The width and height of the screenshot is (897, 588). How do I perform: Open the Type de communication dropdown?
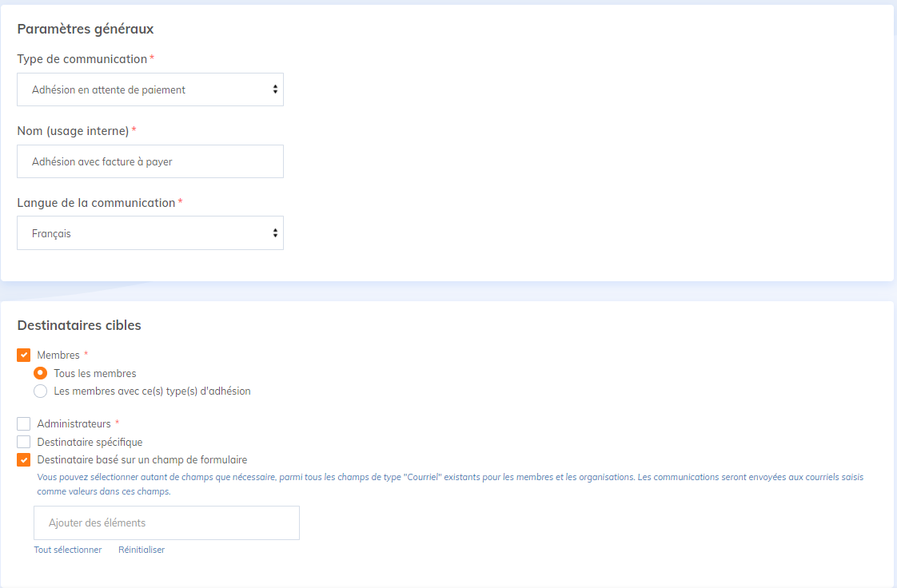click(149, 89)
